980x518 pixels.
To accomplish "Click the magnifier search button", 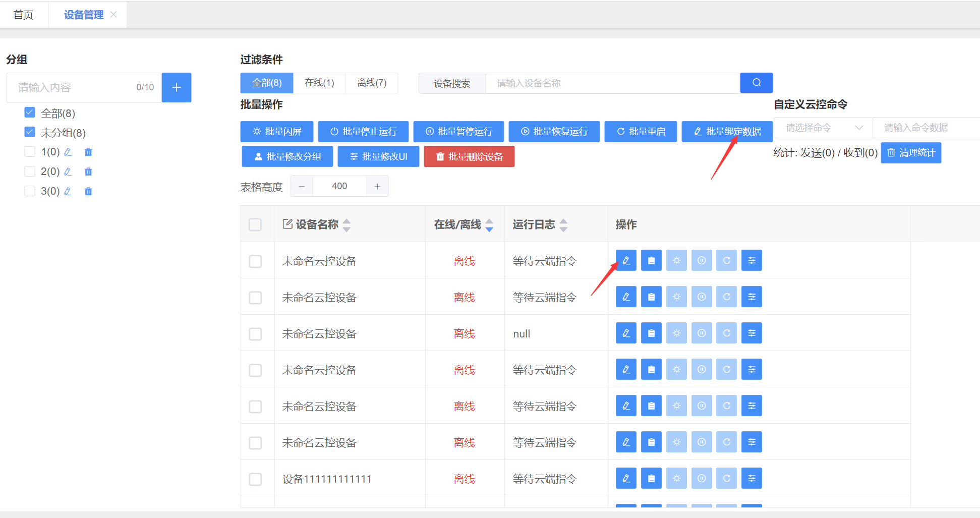I will 756,83.
